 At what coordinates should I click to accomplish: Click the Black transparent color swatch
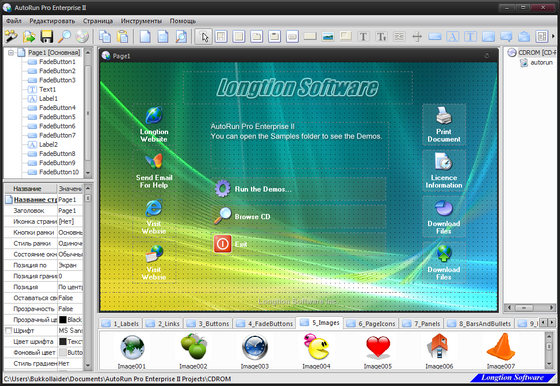pyautogui.click(x=62, y=320)
